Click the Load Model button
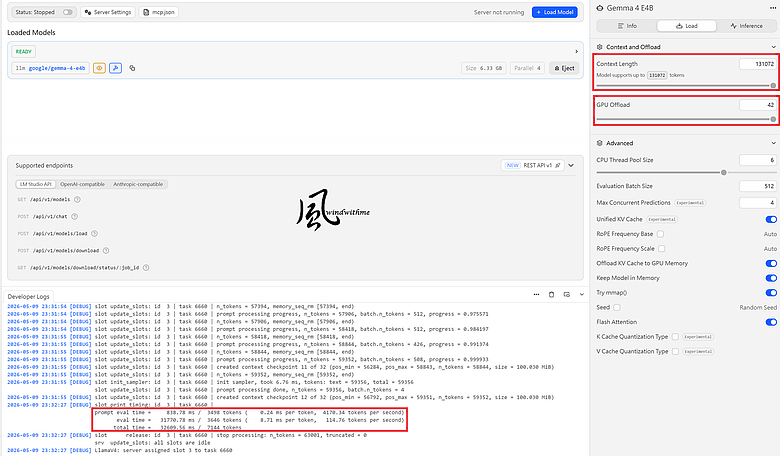 (x=555, y=12)
